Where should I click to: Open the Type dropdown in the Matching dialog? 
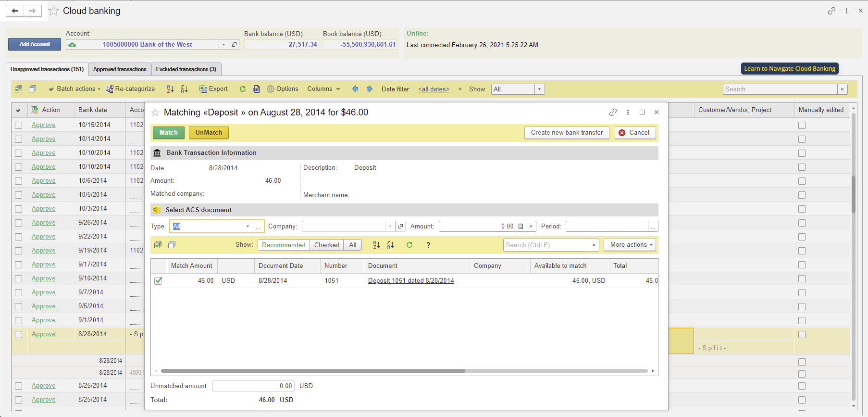(248, 227)
